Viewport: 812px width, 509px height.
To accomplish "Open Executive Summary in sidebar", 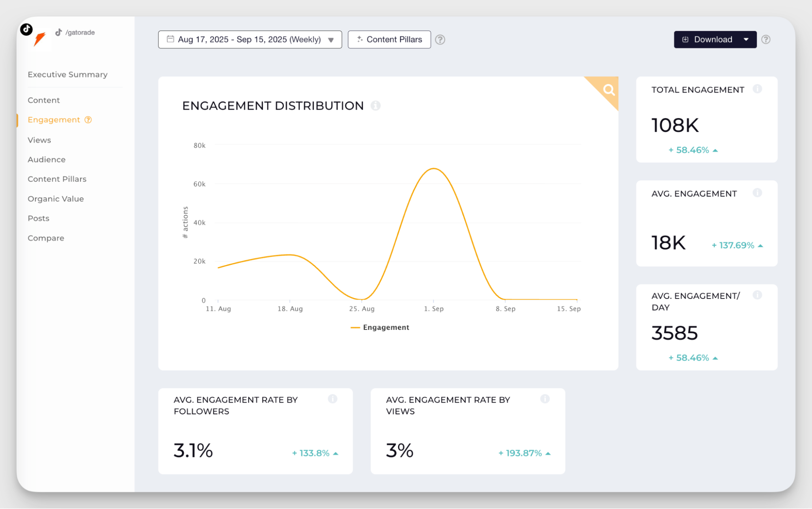I will click(67, 75).
